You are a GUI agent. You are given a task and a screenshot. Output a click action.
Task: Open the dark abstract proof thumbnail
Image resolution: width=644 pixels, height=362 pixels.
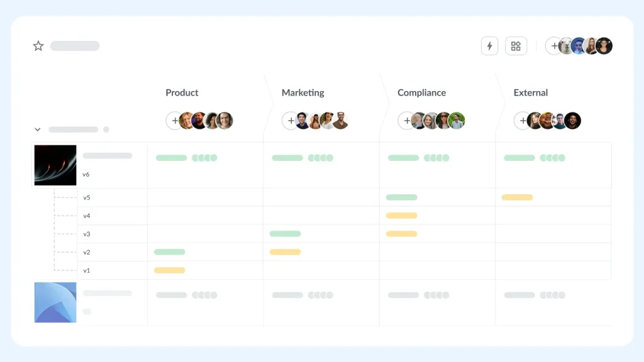[55, 165]
